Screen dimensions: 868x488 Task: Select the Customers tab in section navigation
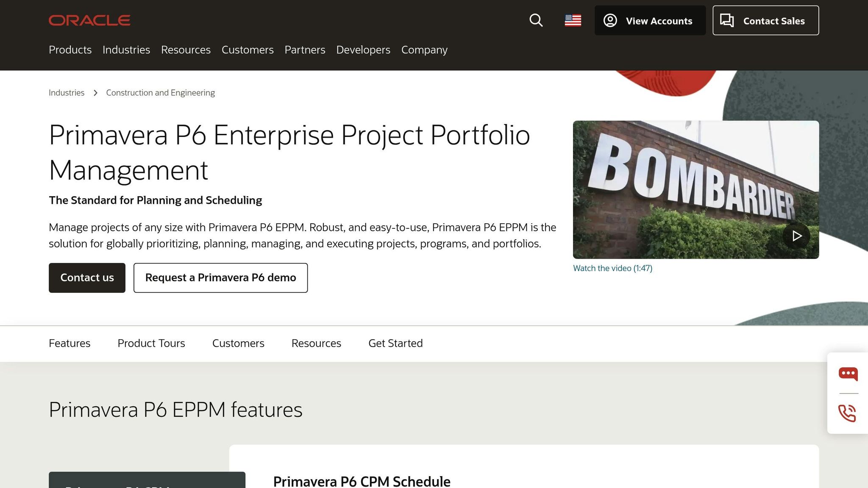238,344
